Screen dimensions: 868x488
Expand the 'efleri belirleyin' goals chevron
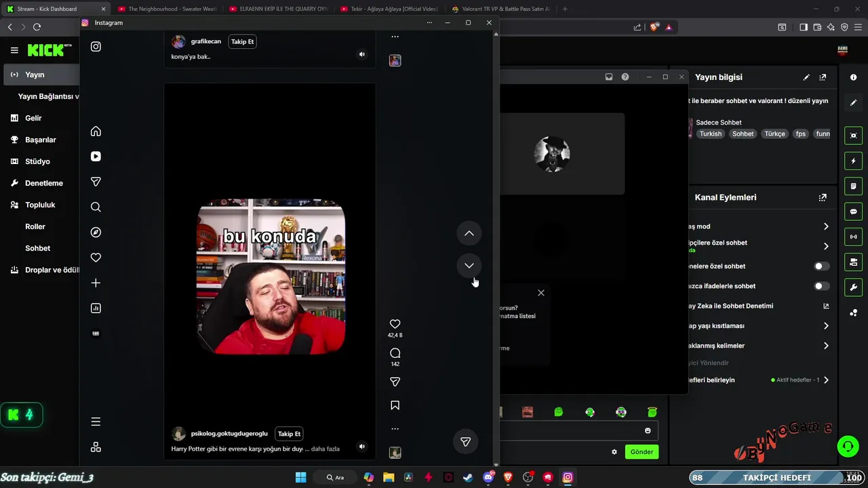[x=826, y=380]
